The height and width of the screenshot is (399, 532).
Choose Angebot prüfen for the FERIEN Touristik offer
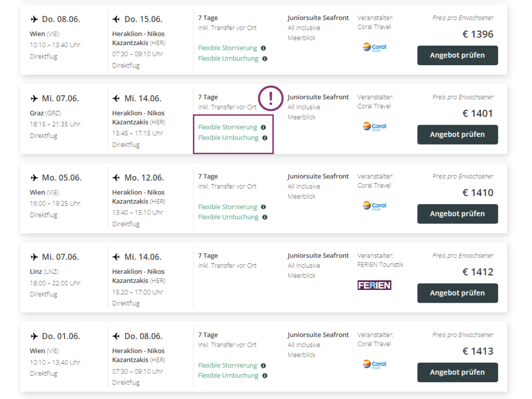[458, 293]
